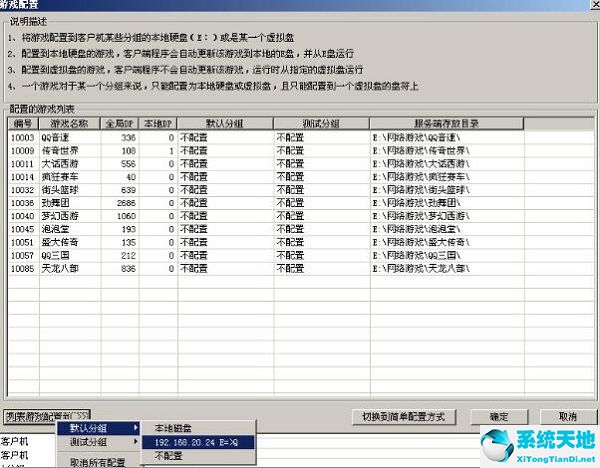Select the 劲舞团 game name
The width and height of the screenshot is (600, 468).
55,203
